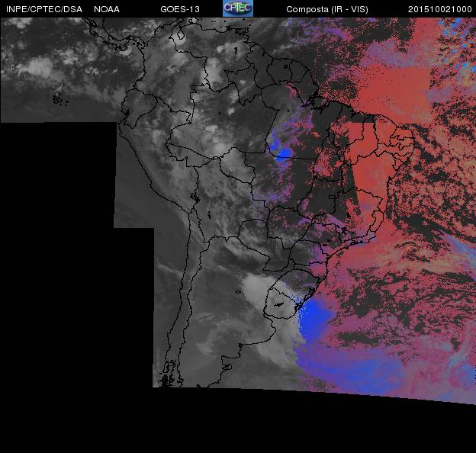The width and height of the screenshot is (476, 453).
Task: Select the 'GOES-13' satellite label
Action: (x=180, y=9)
